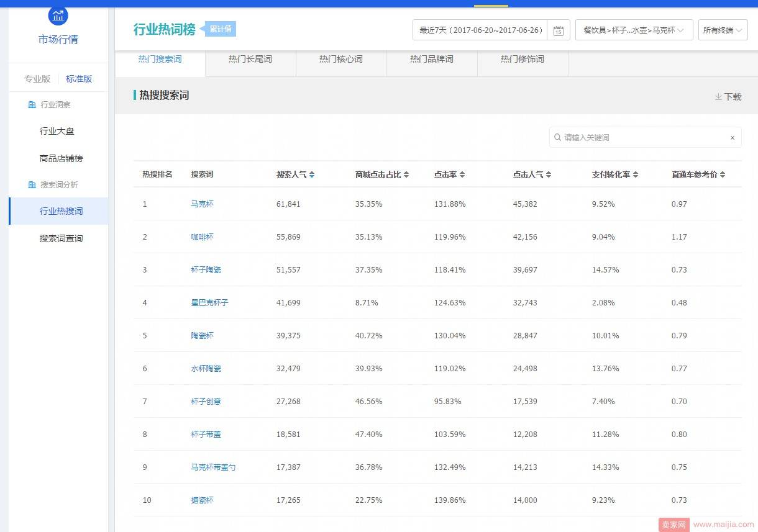Clear the keyword search with the x
Viewport: 758px width, 532px height.
click(732, 138)
